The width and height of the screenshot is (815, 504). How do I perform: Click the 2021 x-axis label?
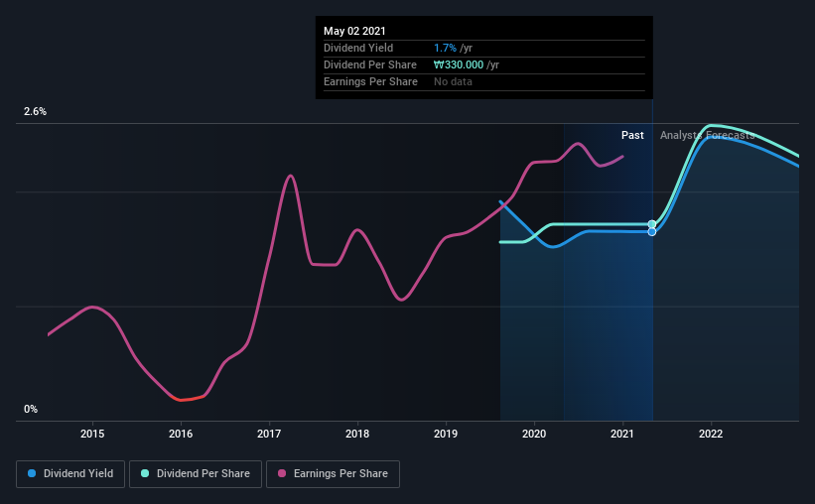622,434
